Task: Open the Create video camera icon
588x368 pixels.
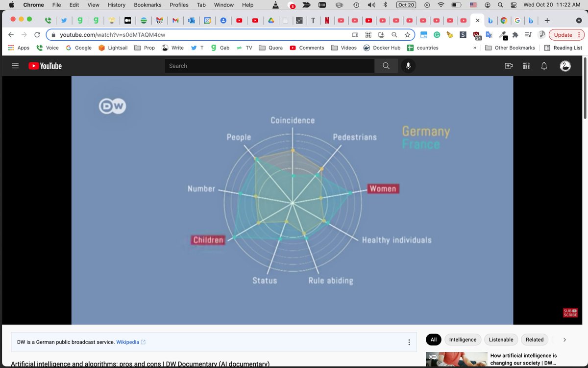Action: [x=509, y=66]
